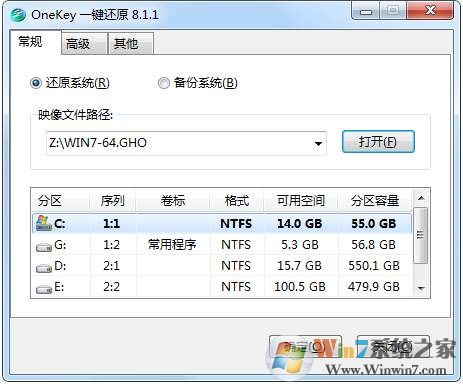Viewport: 463px width, 384px height.
Task: Minimize the OneKey window
Action: (366, 11)
